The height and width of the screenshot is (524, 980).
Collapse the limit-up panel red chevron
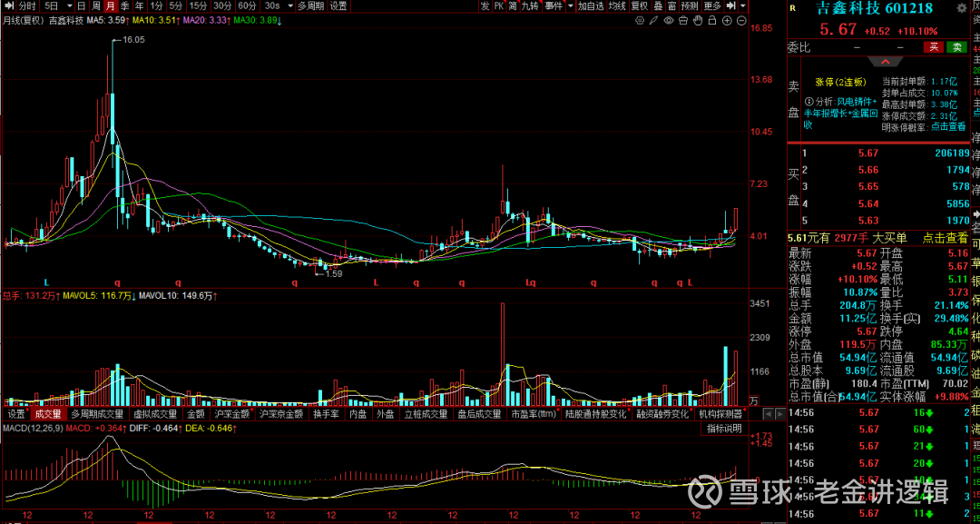point(885,61)
